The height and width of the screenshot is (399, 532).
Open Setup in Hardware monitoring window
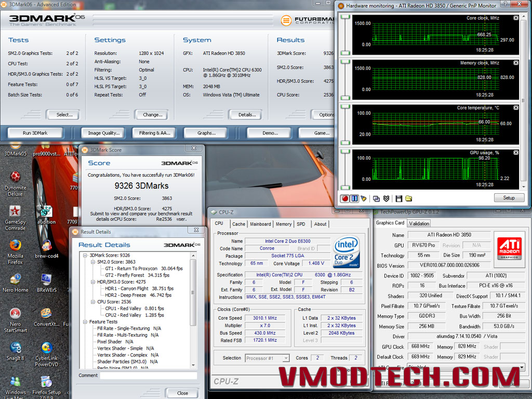click(x=509, y=198)
